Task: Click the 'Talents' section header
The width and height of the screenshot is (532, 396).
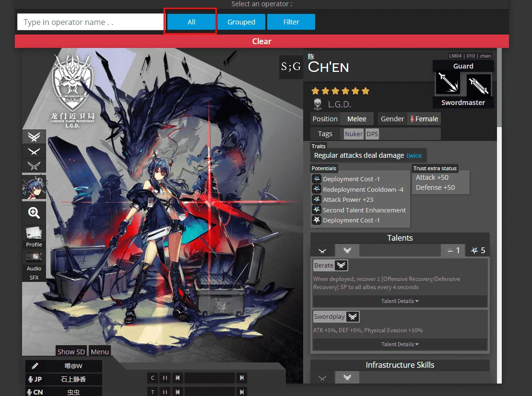Action: (400, 238)
